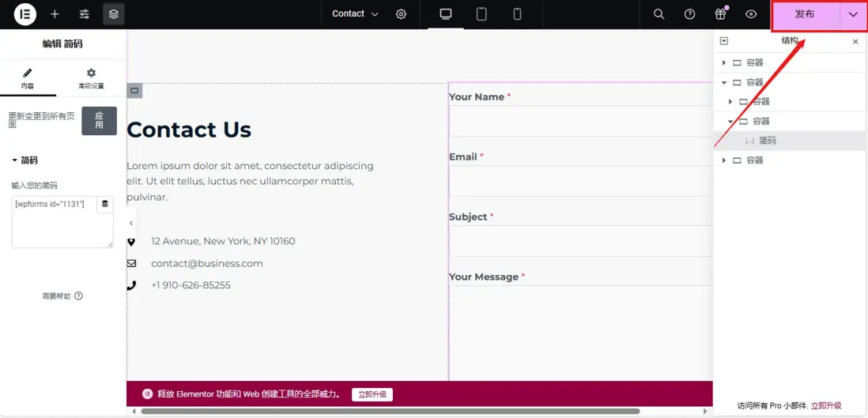Open page settings gear icon
Viewport: 868px width, 418px height.
[402, 14]
